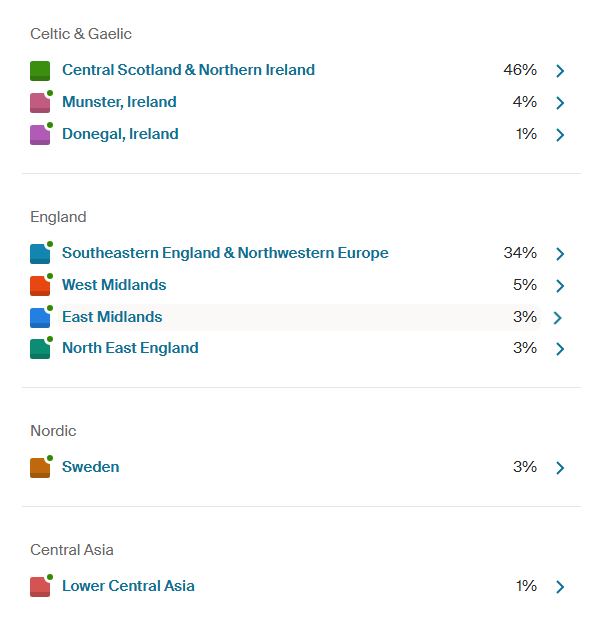Click the 46% value for Central Scotland
Image resolution: width=613 pixels, height=635 pixels.
point(520,70)
